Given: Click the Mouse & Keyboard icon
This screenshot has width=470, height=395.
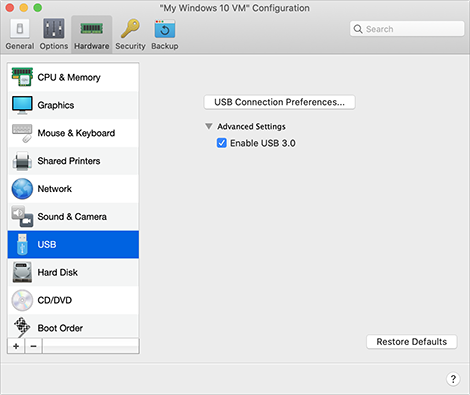Looking at the screenshot, I should tap(22, 133).
